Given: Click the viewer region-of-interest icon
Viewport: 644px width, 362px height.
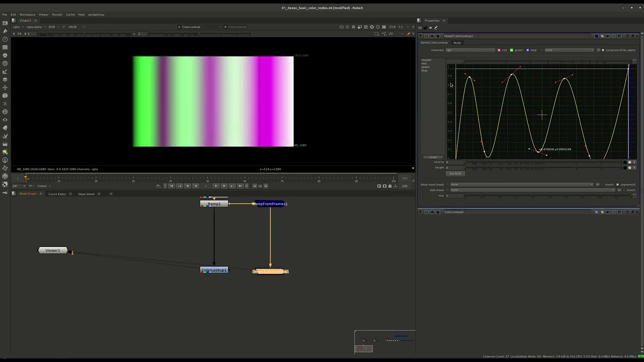Looking at the screenshot, I should 377,34.
